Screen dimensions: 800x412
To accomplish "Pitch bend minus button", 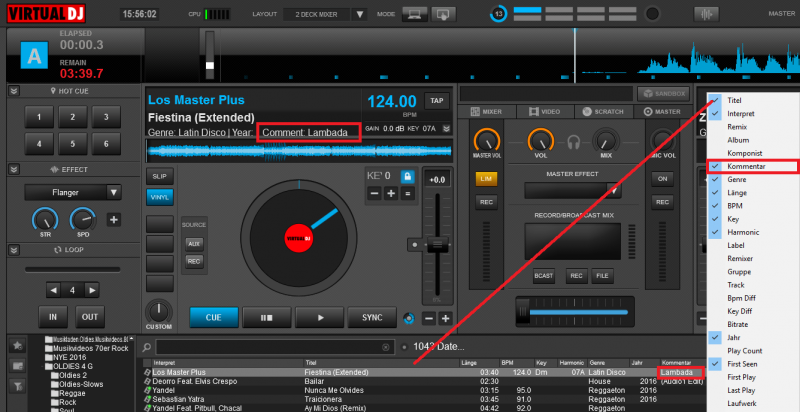I will [429, 319].
